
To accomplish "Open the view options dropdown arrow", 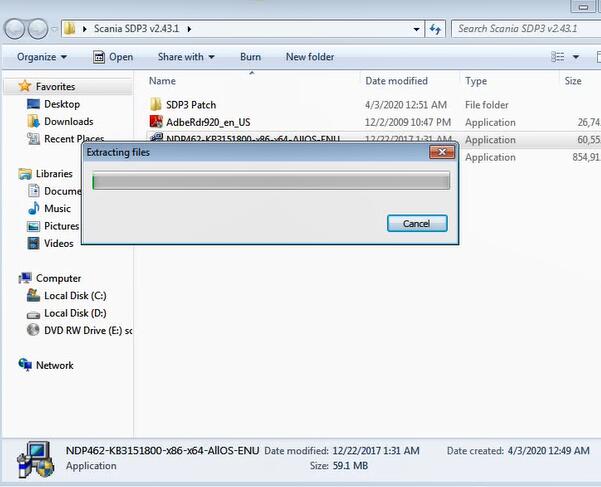I will [x=576, y=57].
